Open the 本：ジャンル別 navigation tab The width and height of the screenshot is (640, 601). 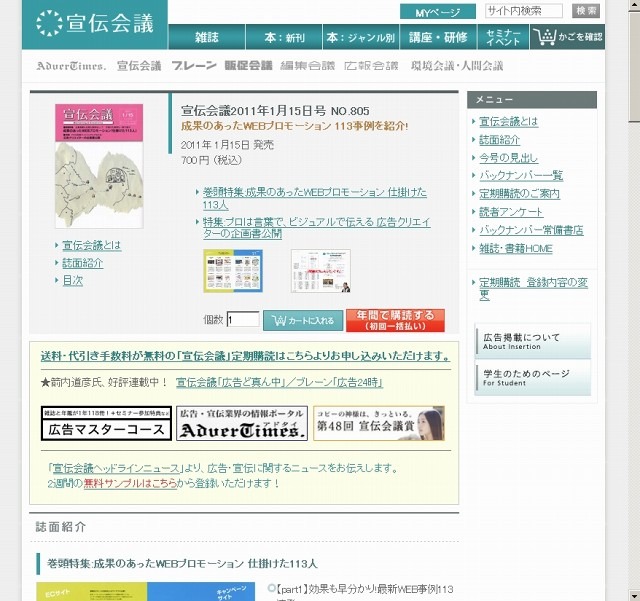361,37
